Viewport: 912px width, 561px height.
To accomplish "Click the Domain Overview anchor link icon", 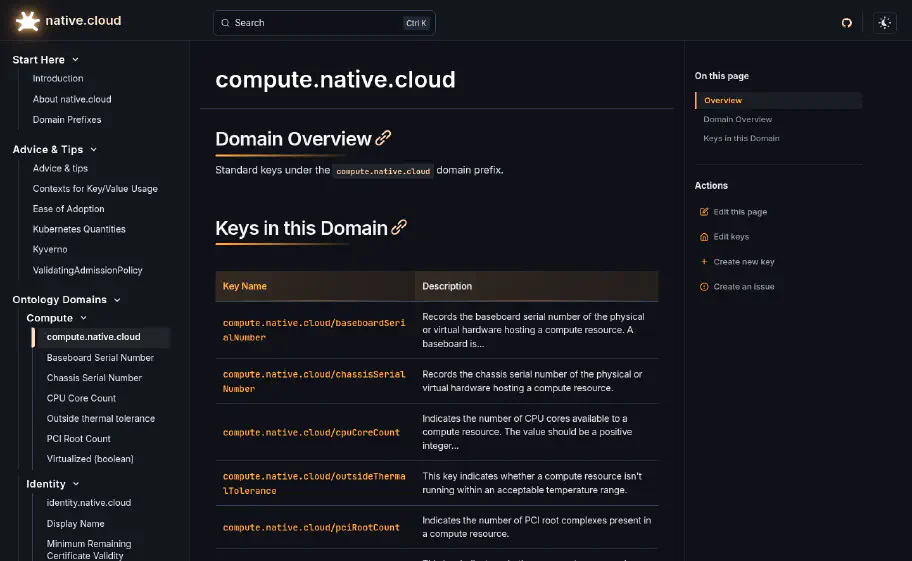I will tap(383, 138).
